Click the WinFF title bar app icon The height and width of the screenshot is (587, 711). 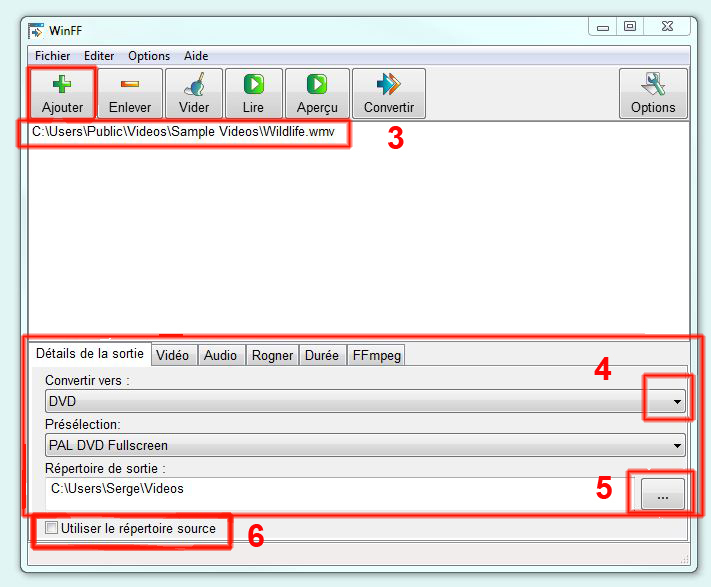36,28
